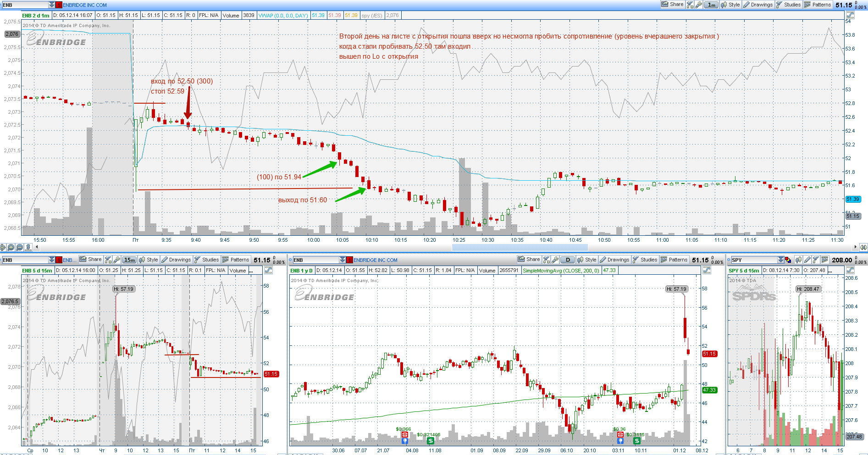Zoom in using magnifier plus icon
Image resolution: width=868 pixels, height=455 pixels.
click(11, 247)
